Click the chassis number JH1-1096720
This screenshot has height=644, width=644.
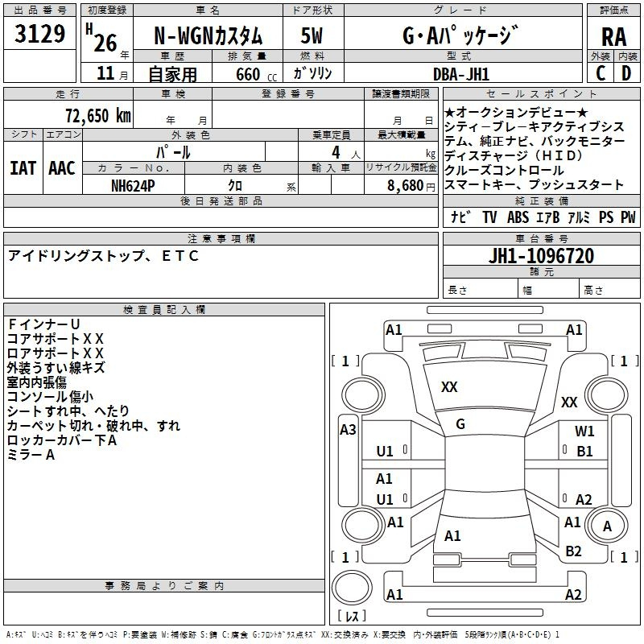(x=541, y=256)
